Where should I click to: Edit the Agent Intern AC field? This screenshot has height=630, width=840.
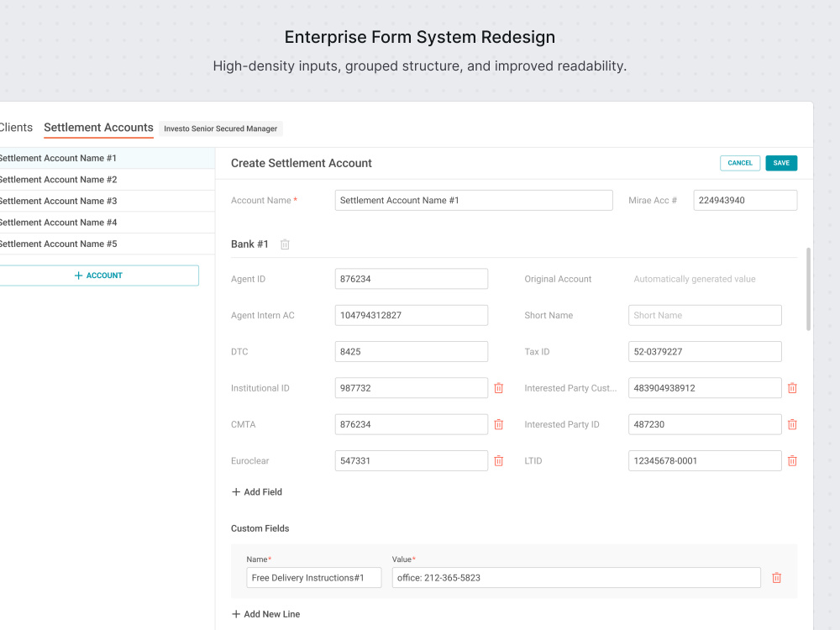pos(412,315)
